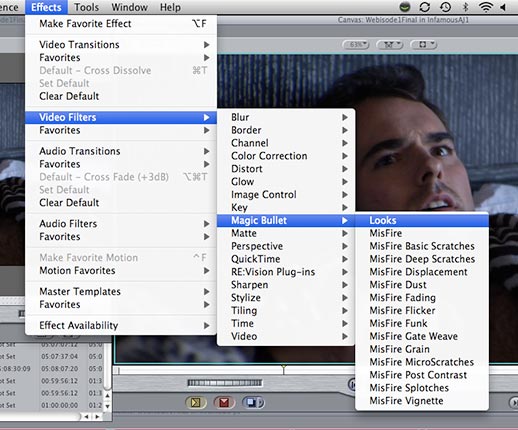Open the Stylize filter category
This screenshot has height=430, width=518.
[x=286, y=298]
